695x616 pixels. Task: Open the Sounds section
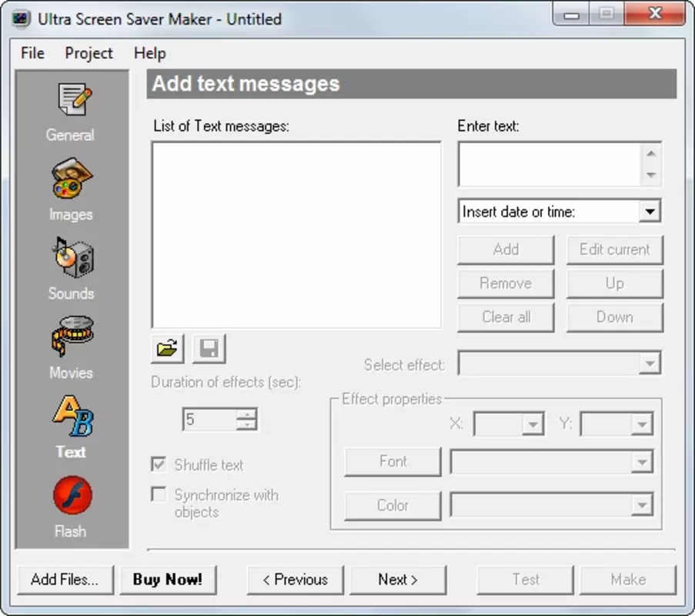click(x=72, y=269)
